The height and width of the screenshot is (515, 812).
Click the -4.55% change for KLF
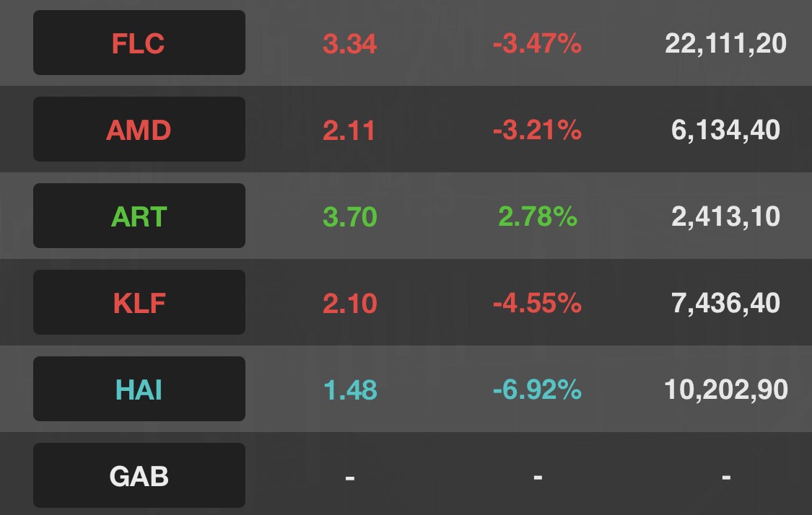[537, 304]
